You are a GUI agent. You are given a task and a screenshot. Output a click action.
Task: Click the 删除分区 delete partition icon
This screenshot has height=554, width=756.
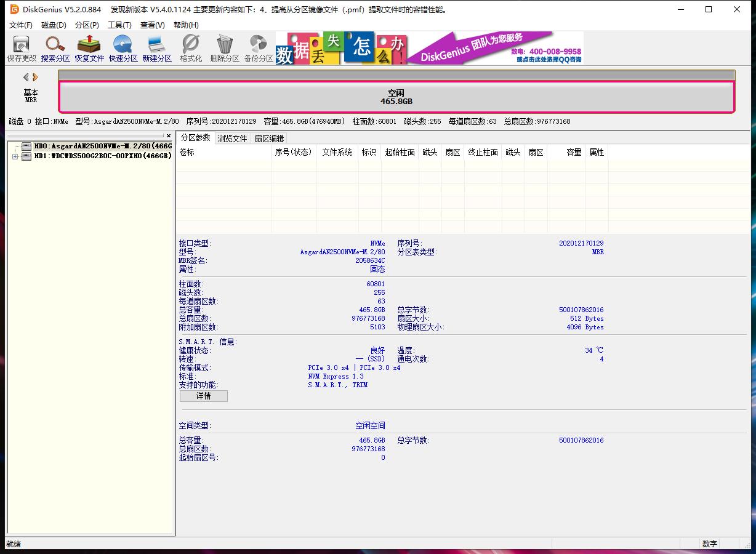[x=225, y=49]
